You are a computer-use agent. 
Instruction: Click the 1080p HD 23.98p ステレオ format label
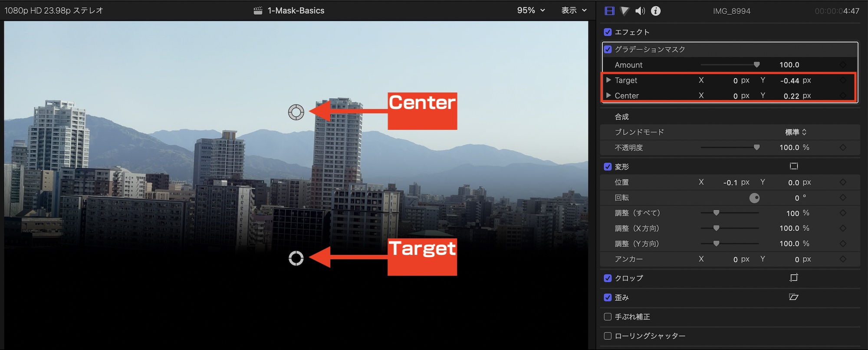click(x=54, y=10)
